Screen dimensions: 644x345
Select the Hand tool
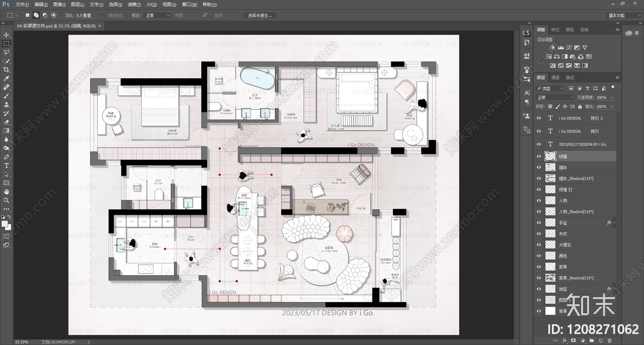(x=6, y=192)
